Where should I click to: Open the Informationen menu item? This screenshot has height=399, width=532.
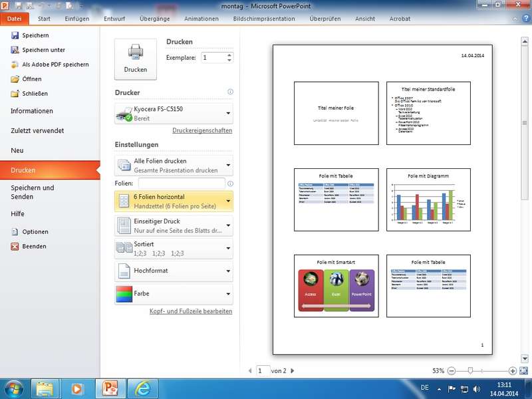coord(32,111)
